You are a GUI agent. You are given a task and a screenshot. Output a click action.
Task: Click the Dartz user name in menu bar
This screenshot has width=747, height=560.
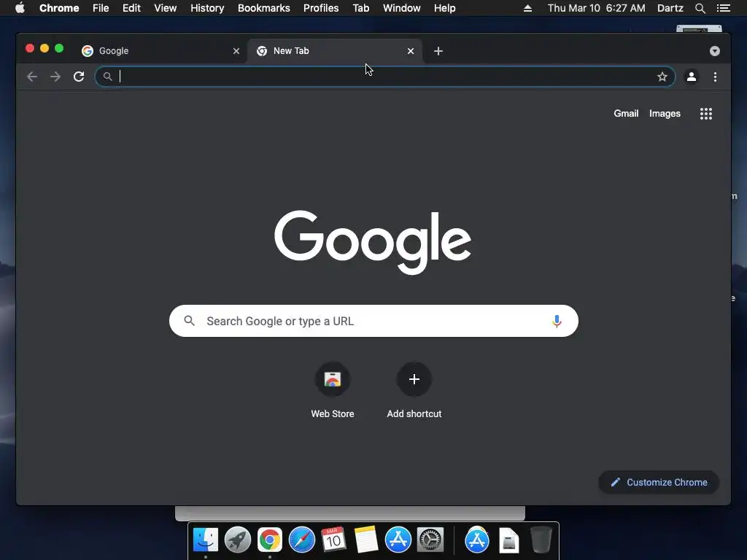coord(670,8)
